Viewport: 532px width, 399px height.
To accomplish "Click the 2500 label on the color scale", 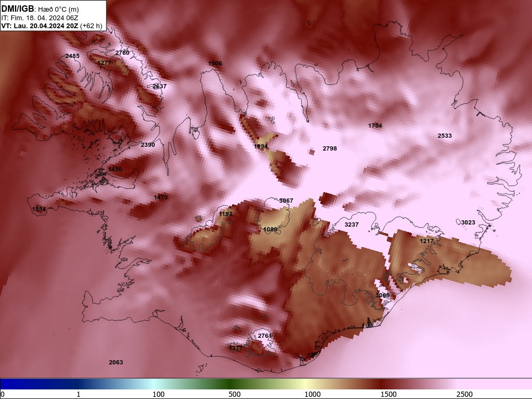I will (464, 394).
